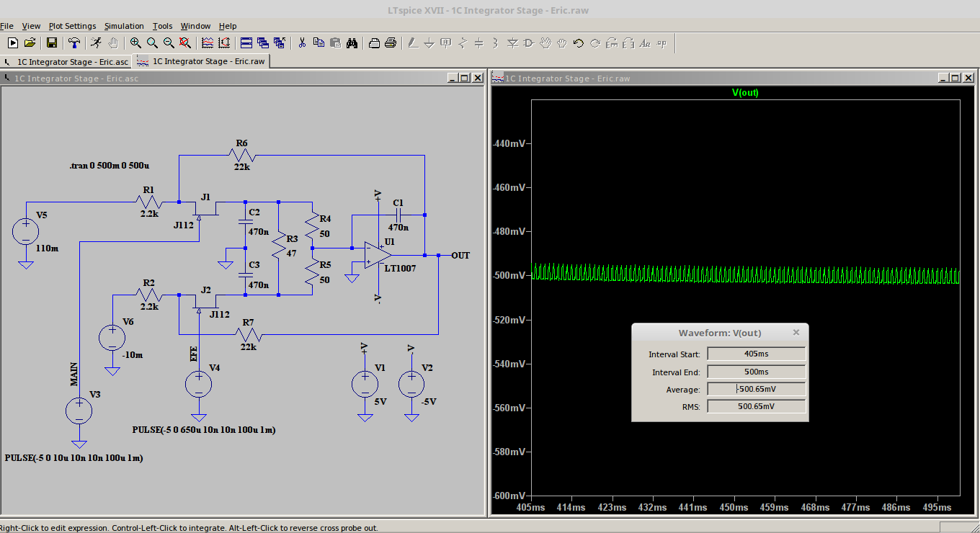Click the Interval Start field
The image size is (980, 533).
(x=756, y=354)
